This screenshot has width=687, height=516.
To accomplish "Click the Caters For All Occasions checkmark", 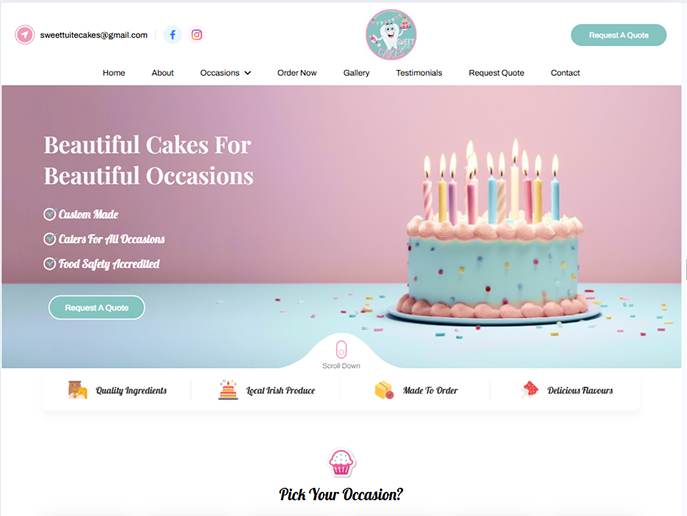I will (50, 239).
